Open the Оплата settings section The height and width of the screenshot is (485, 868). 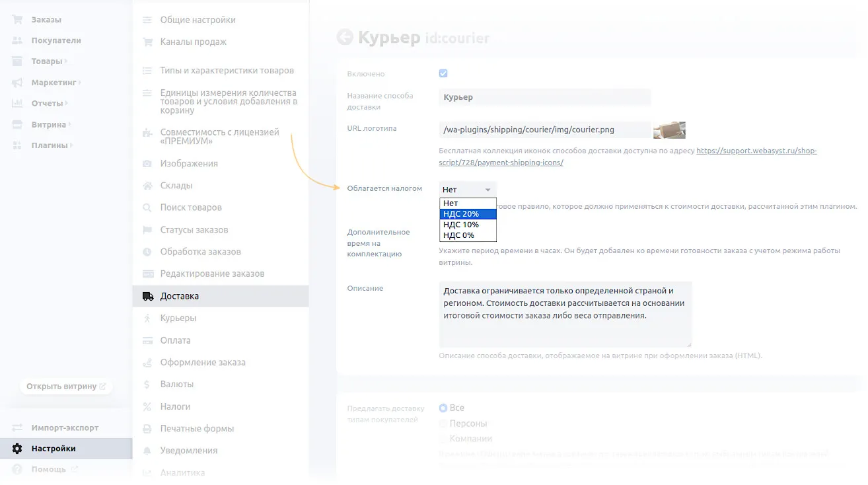(x=175, y=340)
